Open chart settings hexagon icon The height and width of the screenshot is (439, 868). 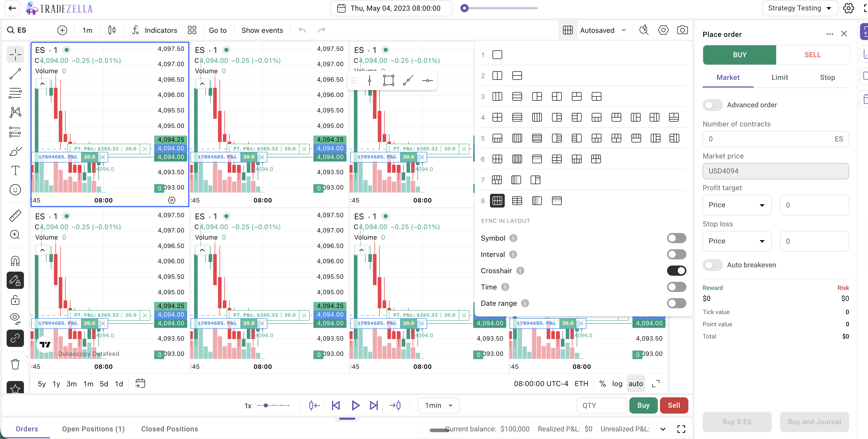pyautogui.click(x=663, y=30)
